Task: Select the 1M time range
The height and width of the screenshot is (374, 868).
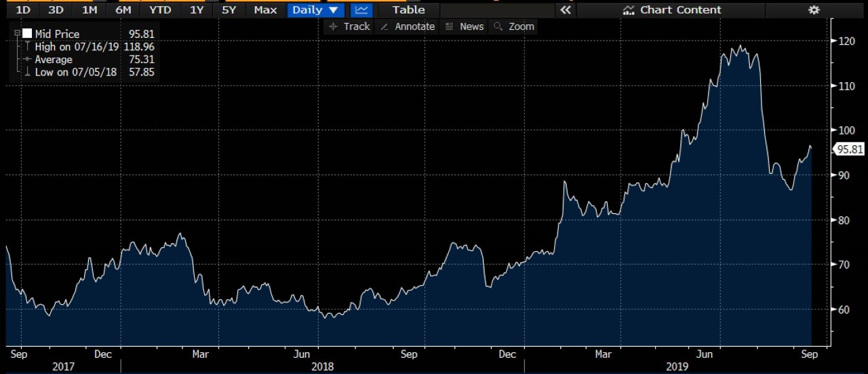Action: 89,10
